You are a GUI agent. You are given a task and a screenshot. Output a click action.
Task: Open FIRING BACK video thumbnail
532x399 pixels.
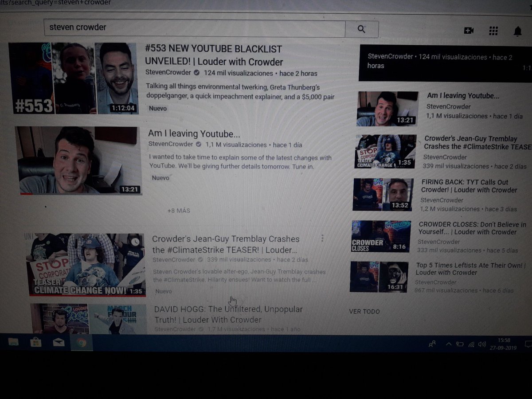click(x=383, y=194)
